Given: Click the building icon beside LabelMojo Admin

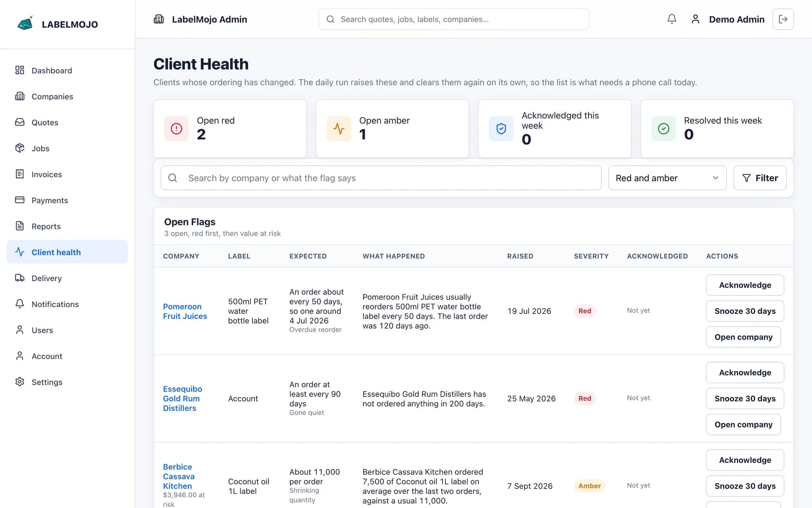Looking at the screenshot, I should click(159, 19).
